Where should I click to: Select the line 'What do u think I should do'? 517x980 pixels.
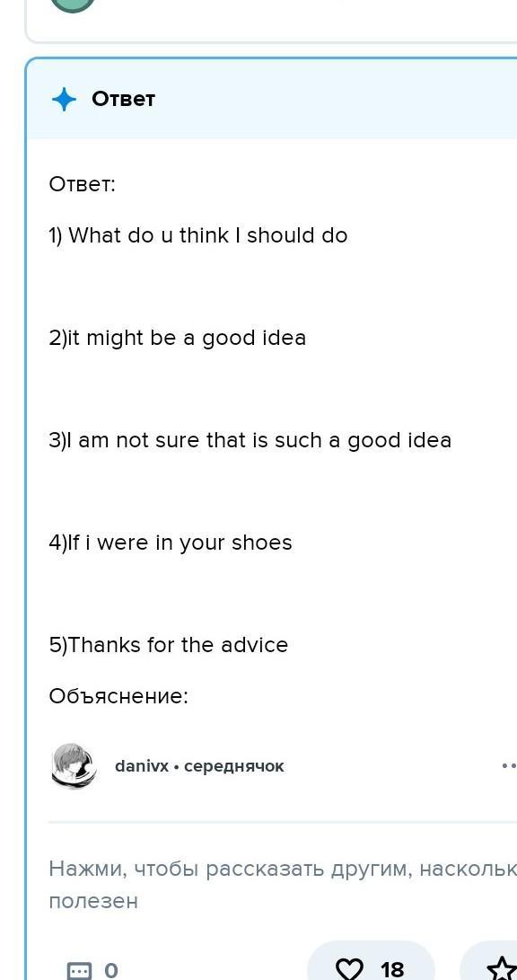tap(198, 235)
